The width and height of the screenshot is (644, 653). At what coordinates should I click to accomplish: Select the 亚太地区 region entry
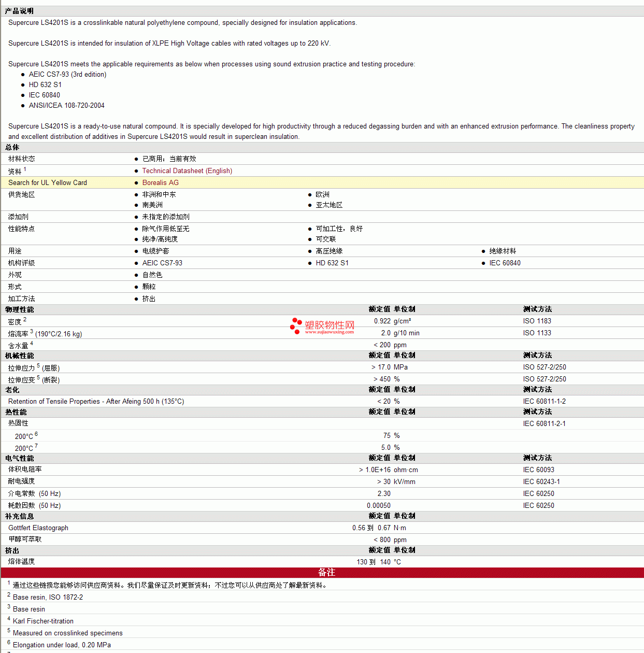[330, 205]
